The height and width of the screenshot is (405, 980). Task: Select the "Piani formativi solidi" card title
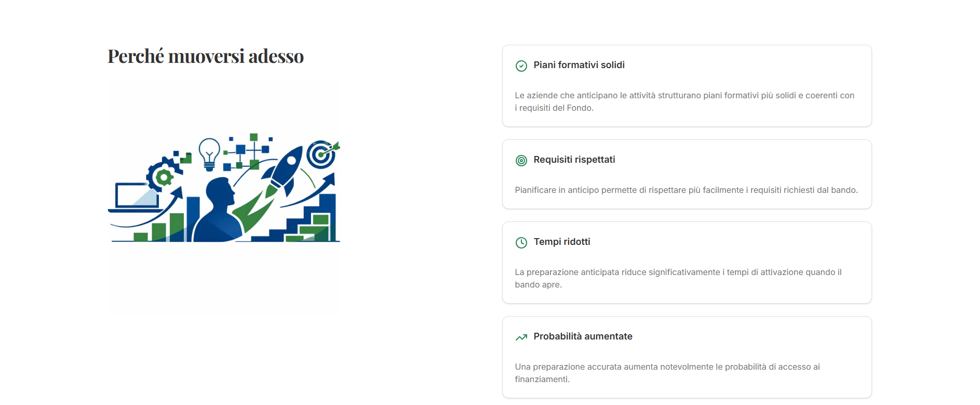pos(579,65)
